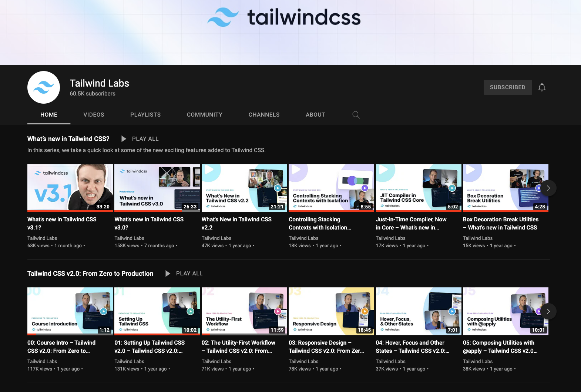The height and width of the screenshot is (392, 581).
Task: Click the Tailwind Labs channel avatar
Action: pyautogui.click(x=44, y=87)
